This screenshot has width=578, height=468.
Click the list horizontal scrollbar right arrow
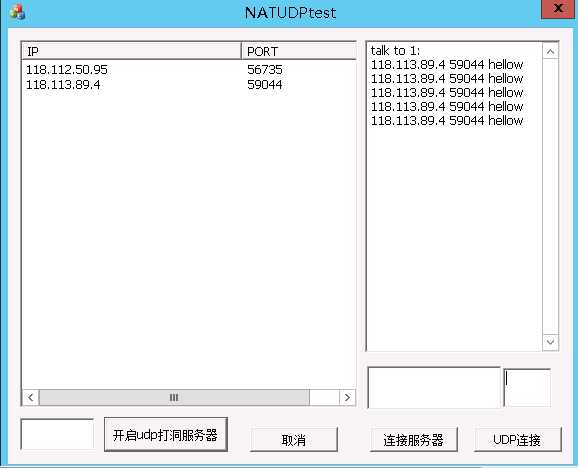pyautogui.click(x=347, y=397)
